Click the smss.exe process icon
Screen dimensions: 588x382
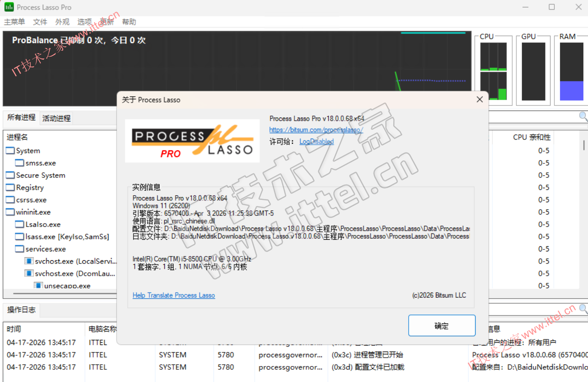tap(19, 163)
